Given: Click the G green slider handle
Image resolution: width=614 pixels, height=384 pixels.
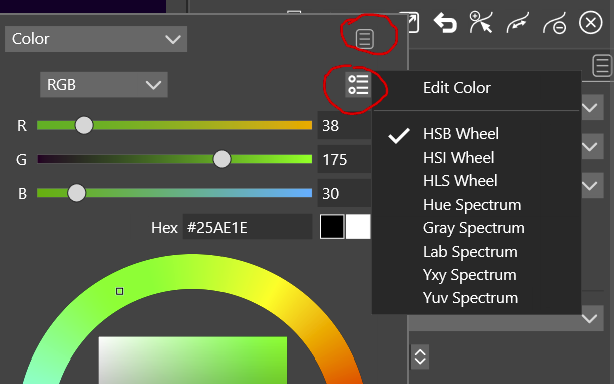Looking at the screenshot, I should pyautogui.click(x=222, y=159).
